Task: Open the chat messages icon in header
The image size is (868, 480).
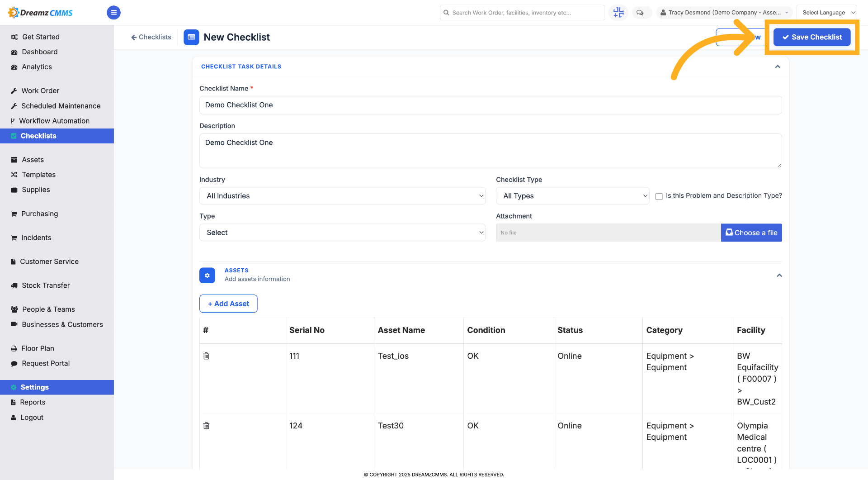Action: pos(640,13)
